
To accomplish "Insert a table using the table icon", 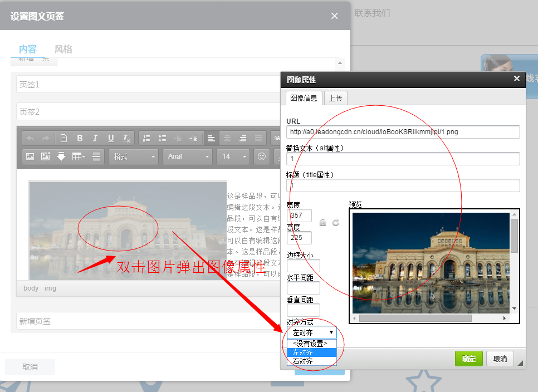I will [78, 156].
